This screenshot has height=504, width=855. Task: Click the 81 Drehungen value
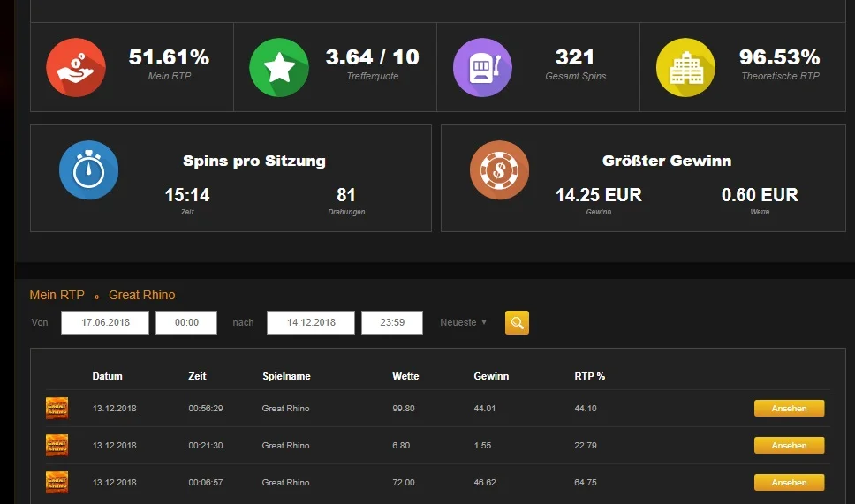346,195
